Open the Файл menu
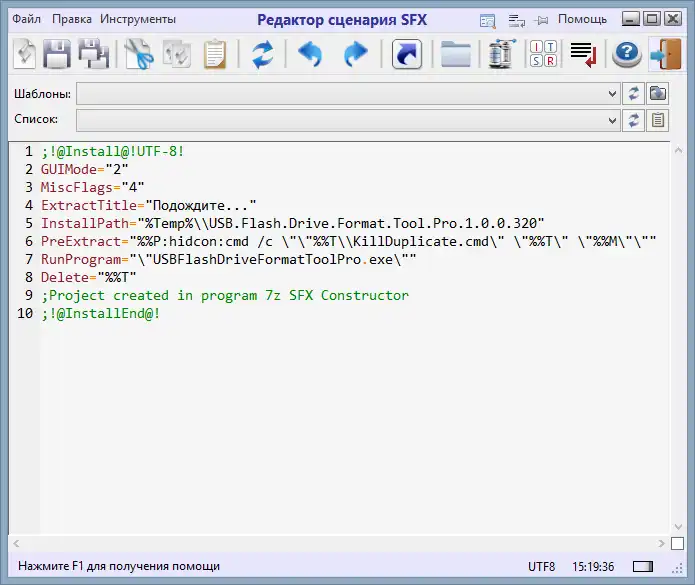 tap(26, 19)
